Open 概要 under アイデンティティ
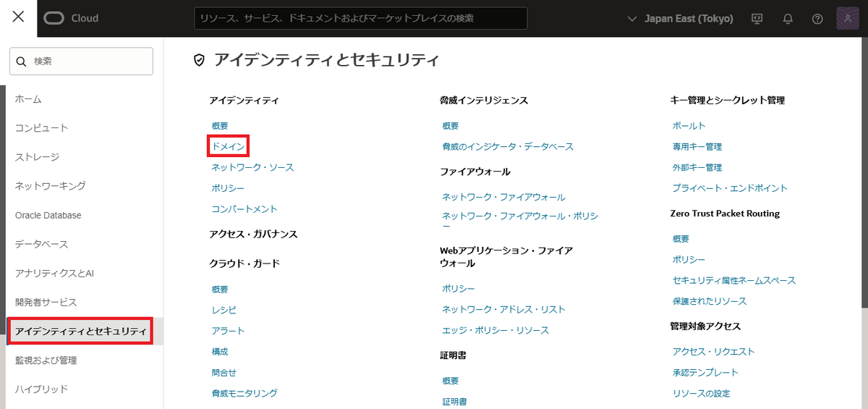Screen dimensions: 868x409 pos(220,126)
